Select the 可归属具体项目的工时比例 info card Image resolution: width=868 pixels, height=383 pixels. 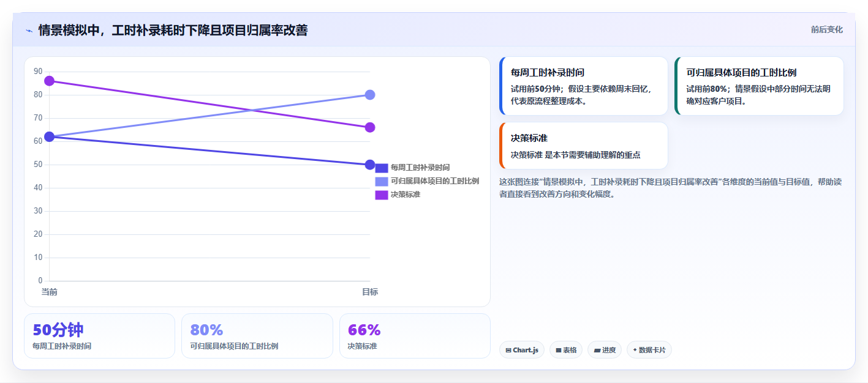[x=759, y=86]
